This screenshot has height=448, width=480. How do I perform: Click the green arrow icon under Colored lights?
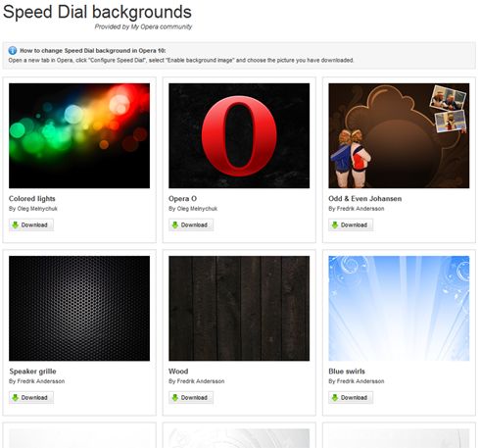(x=15, y=224)
